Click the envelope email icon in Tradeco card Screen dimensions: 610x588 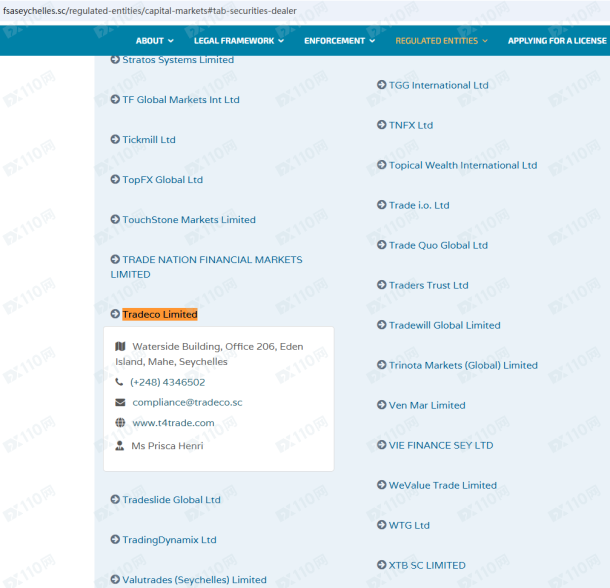tap(120, 402)
